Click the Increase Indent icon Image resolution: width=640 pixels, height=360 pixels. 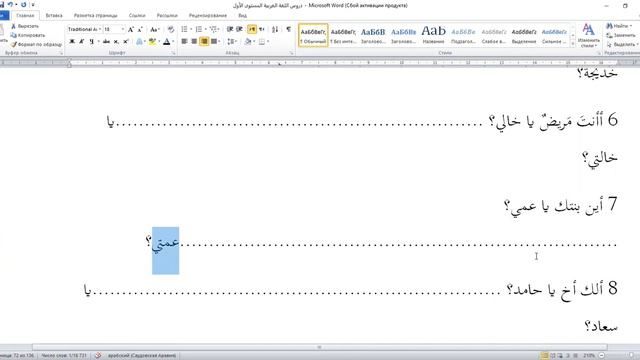(240, 29)
